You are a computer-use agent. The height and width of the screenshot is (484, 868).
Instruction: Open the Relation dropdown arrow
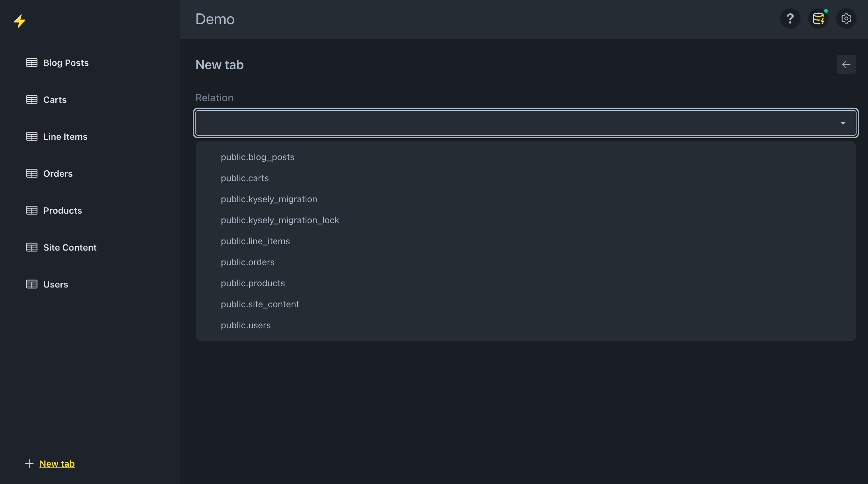click(843, 123)
